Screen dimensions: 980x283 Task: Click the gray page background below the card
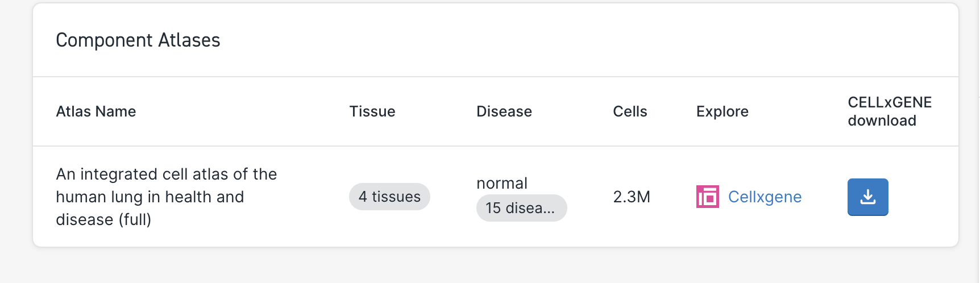coord(489,266)
